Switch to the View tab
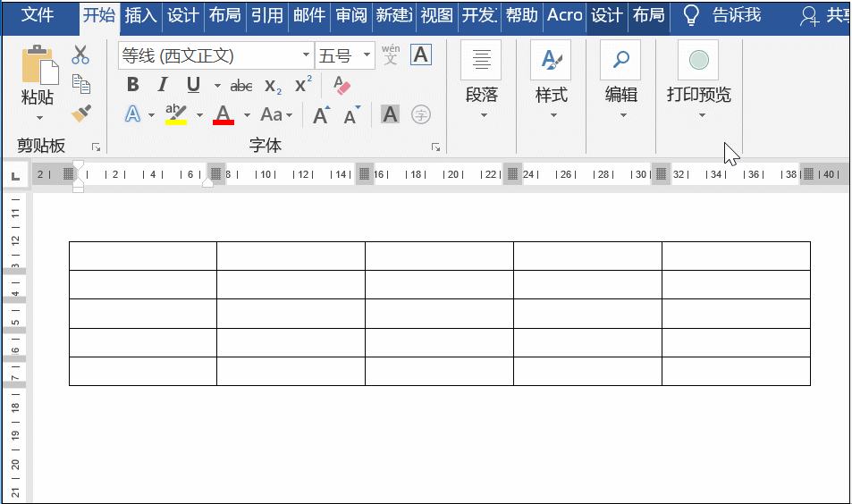Image resolution: width=852 pixels, height=504 pixels. [x=436, y=15]
